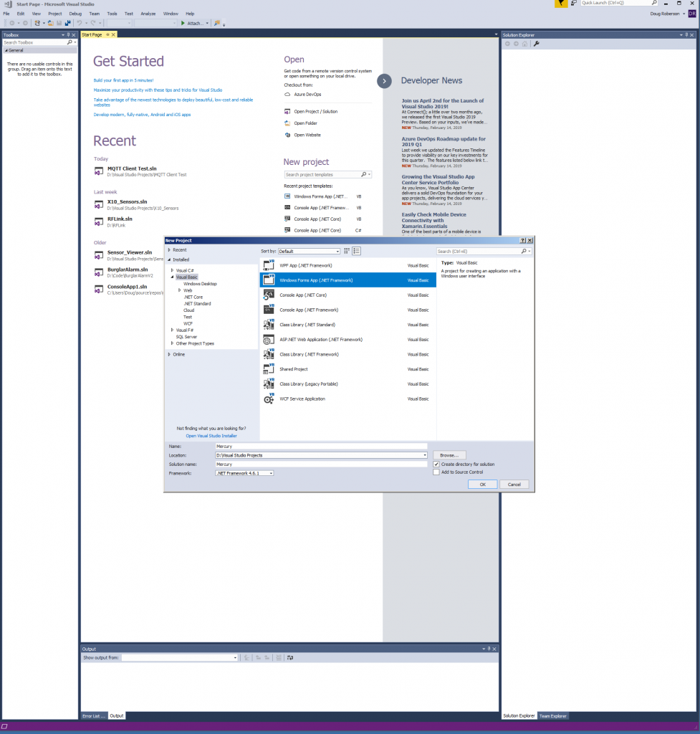Uncheck Create directory for solution
The height and width of the screenshot is (734, 700).
436,464
